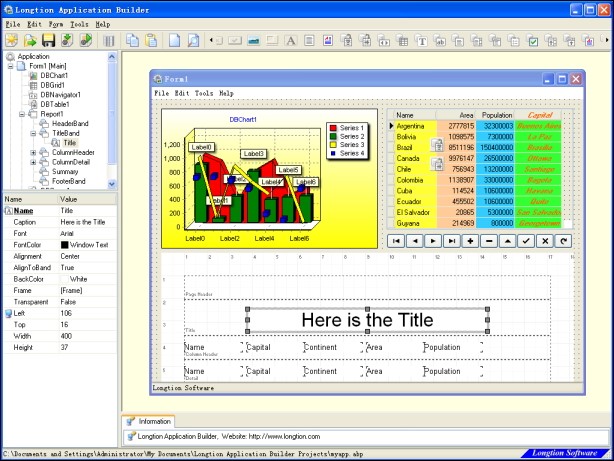Select DBChart1 in the component tree

tap(53, 75)
